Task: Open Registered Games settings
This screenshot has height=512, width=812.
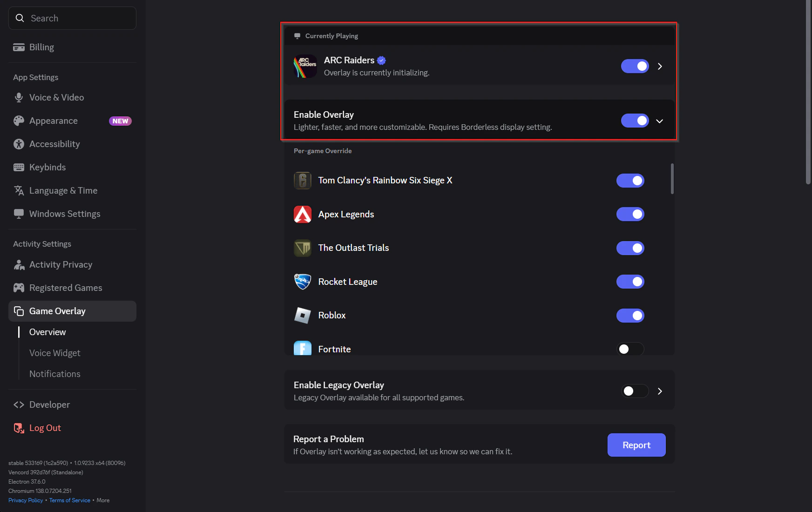Action: coord(72,288)
